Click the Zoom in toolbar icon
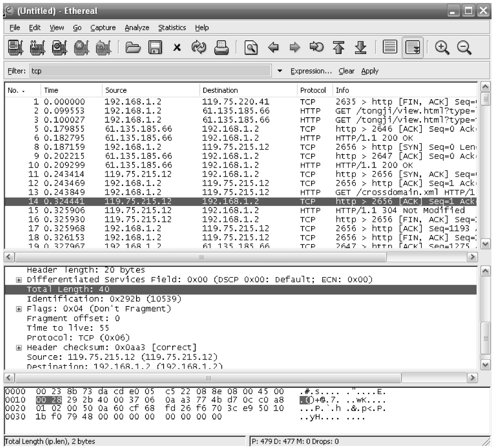Viewport: 493px width, 448px height. (x=442, y=48)
